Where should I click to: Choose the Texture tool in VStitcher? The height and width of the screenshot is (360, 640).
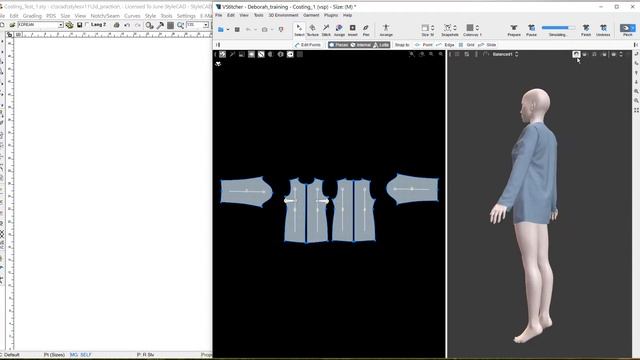[x=313, y=29]
